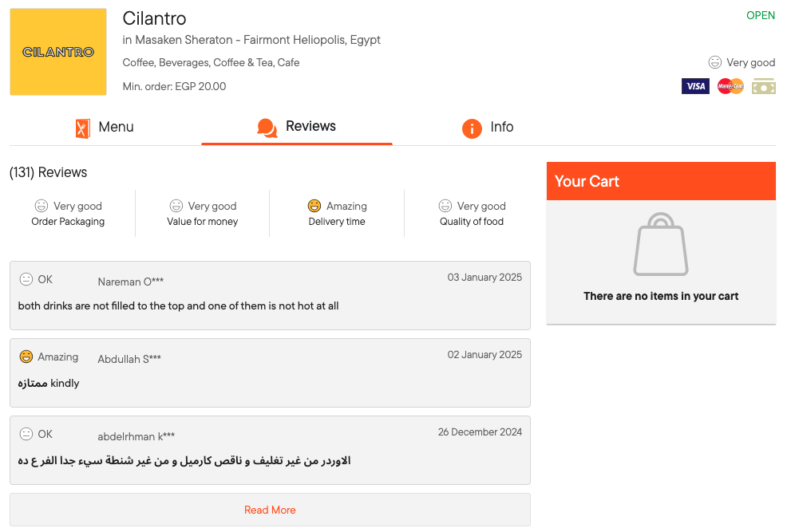Click the Reviews speech bubble icon
The width and height of the screenshot is (791, 532).
pyautogui.click(x=267, y=128)
